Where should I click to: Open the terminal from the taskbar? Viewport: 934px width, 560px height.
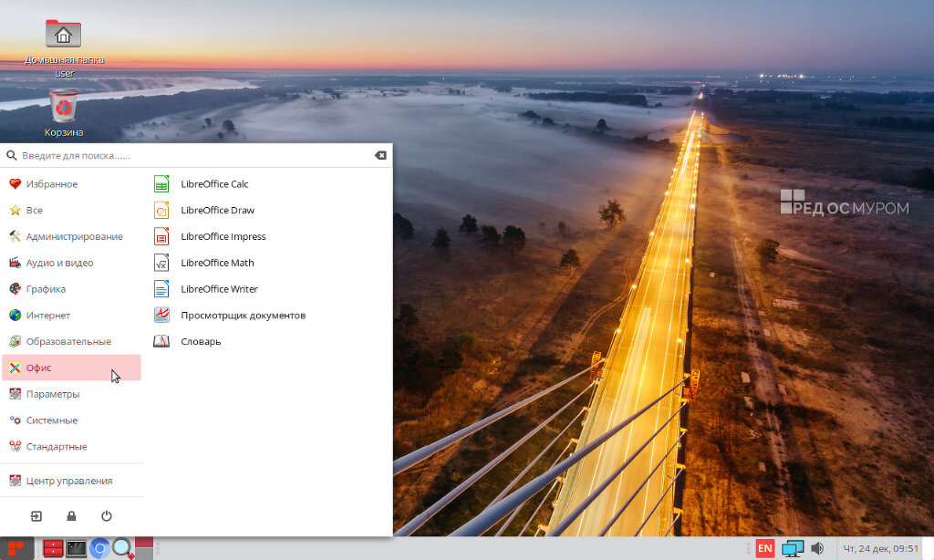[x=77, y=548]
